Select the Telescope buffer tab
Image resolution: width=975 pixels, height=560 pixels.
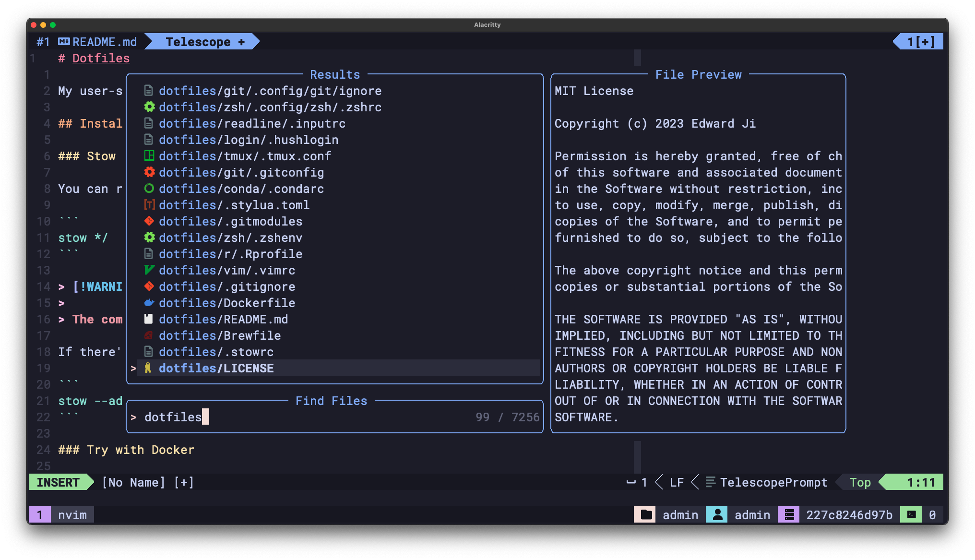198,42
